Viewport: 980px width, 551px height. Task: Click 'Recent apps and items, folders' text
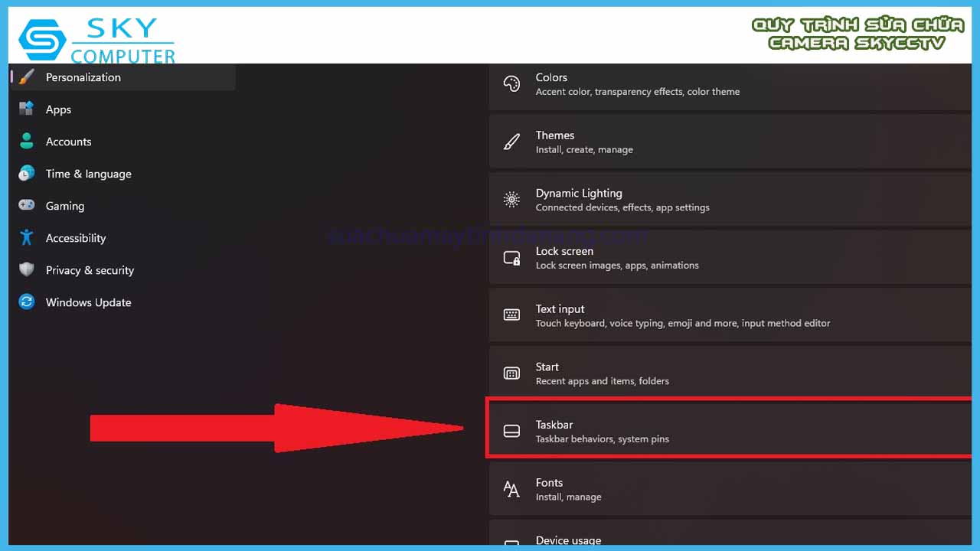(x=603, y=381)
